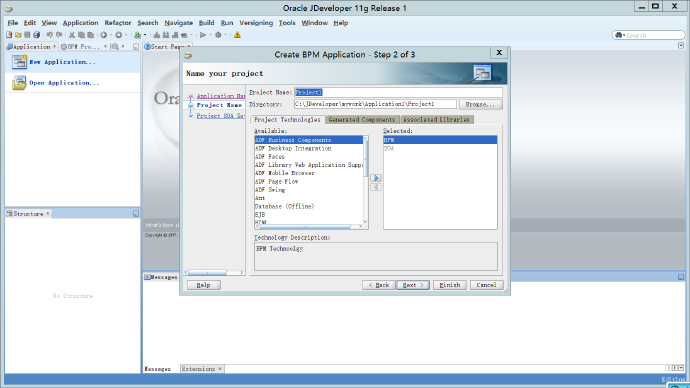This screenshot has width=690, height=388.
Task: Click the Save toolbar icon
Action: click(27, 35)
